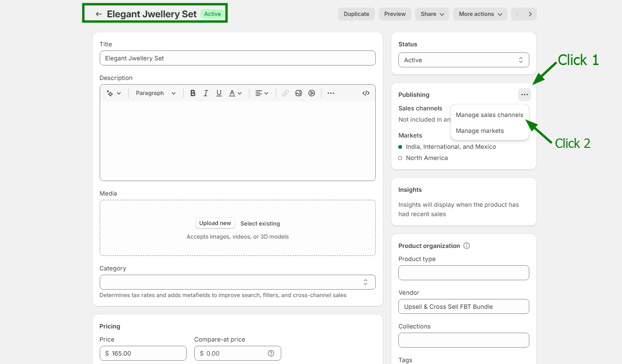
Task: Open the More actions dropdown
Action: point(480,14)
